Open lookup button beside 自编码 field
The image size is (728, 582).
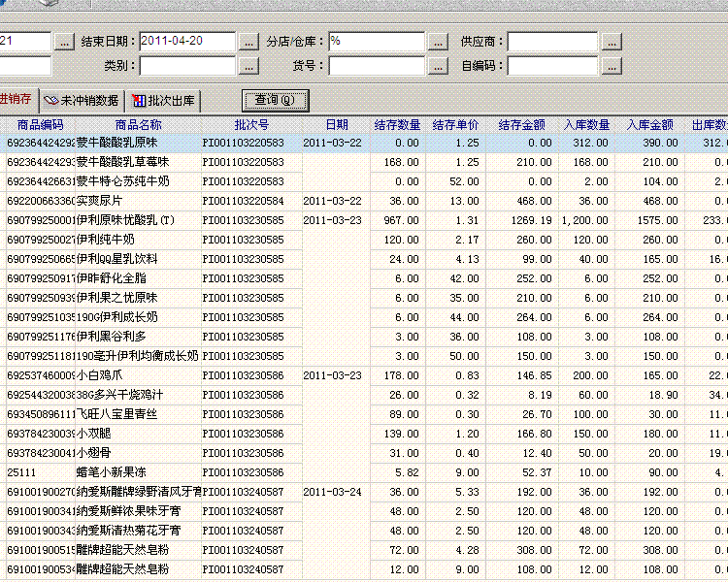tap(612, 66)
